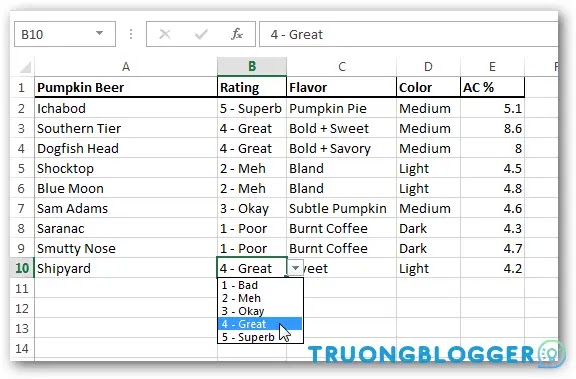The height and width of the screenshot is (379, 576).
Task: Choose '5 - Superb' from the dropdown list
Action: [260, 337]
